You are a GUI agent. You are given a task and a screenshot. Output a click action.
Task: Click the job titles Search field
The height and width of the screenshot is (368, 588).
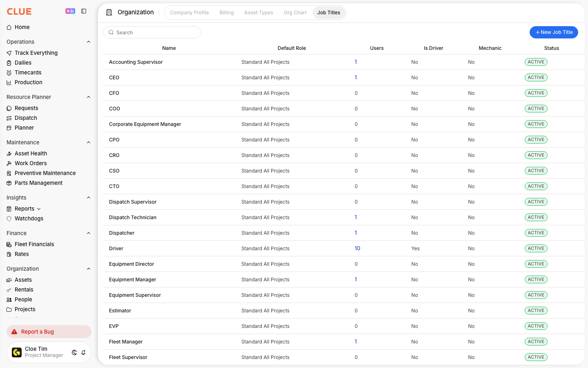coord(152,32)
